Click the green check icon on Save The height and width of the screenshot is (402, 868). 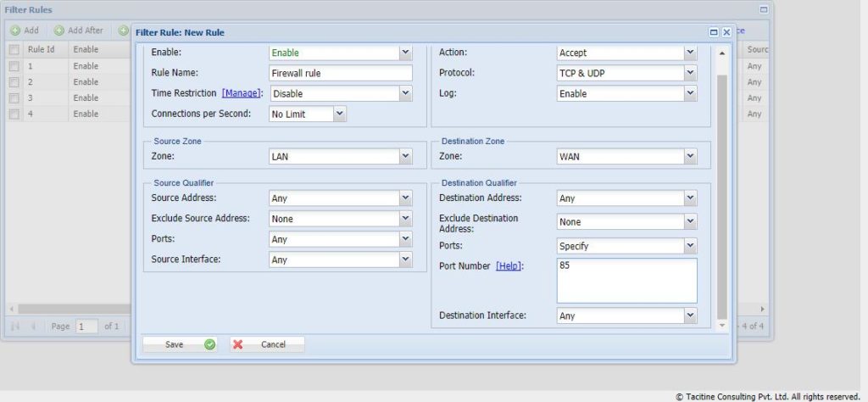tap(210, 344)
